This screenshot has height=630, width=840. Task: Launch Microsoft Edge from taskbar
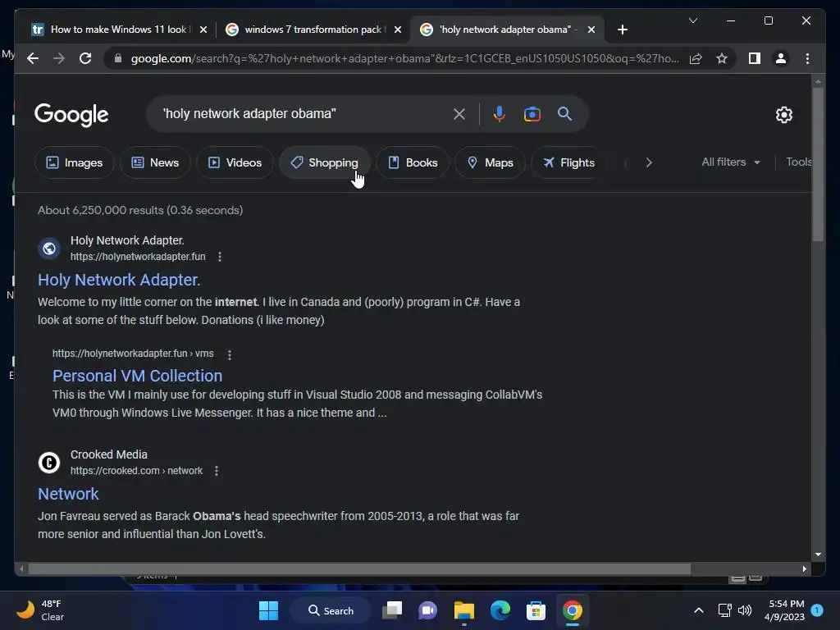coord(500,610)
